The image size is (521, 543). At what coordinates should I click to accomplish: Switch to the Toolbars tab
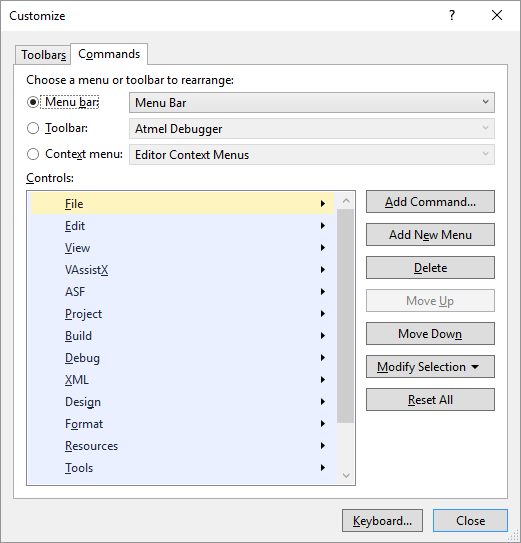(43, 55)
